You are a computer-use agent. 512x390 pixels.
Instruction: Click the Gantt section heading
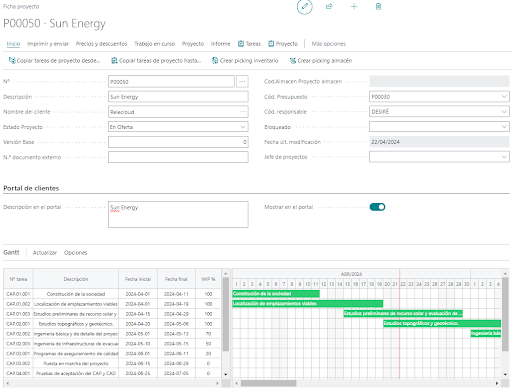point(11,252)
